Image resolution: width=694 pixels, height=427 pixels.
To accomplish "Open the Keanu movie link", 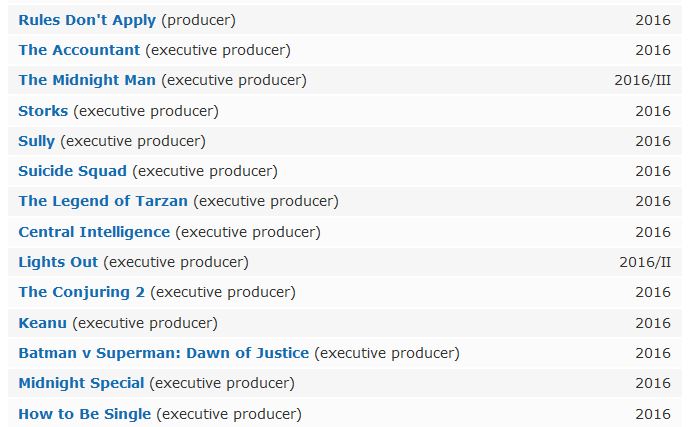I will (42, 323).
